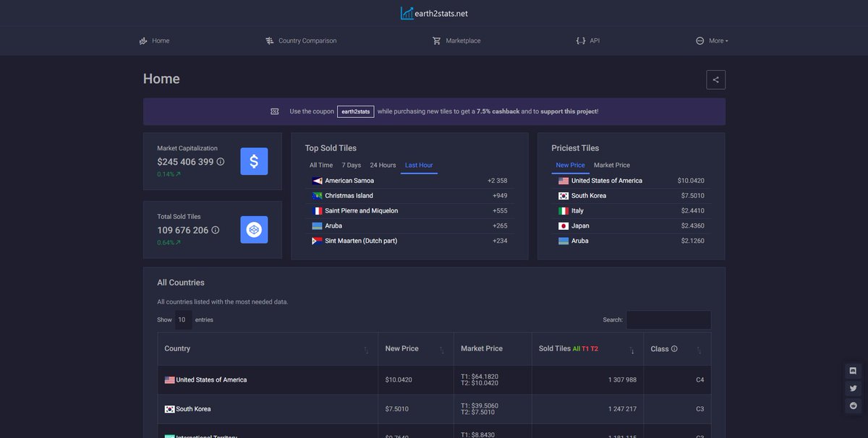Open Marketplace nav item

[456, 40]
